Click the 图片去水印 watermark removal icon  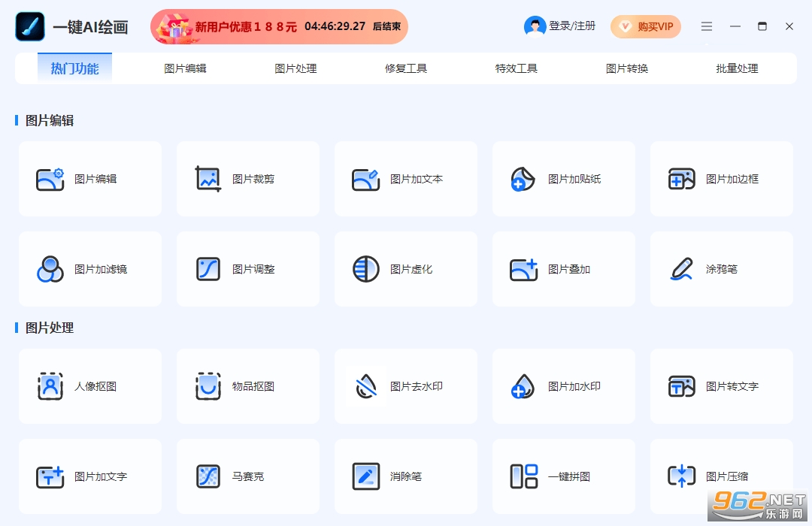pyautogui.click(x=366, y=386)
